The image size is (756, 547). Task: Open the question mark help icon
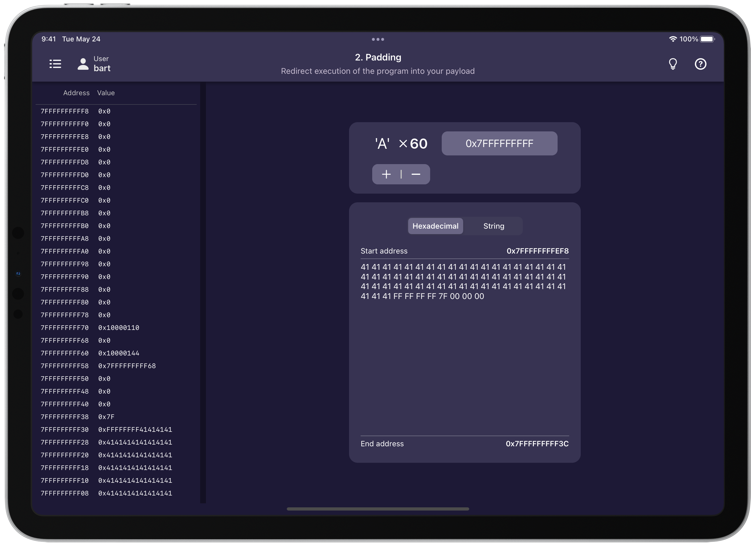(700, 64)
